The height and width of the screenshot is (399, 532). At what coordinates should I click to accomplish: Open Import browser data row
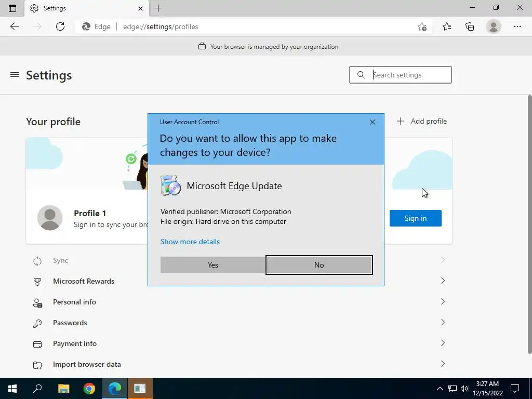[239, 364]
